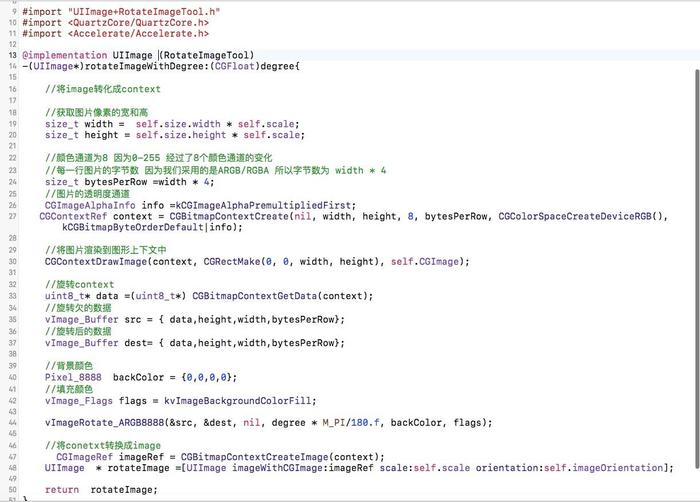Click the comment "//图片的透明度通道"

(x=88, y=194)
